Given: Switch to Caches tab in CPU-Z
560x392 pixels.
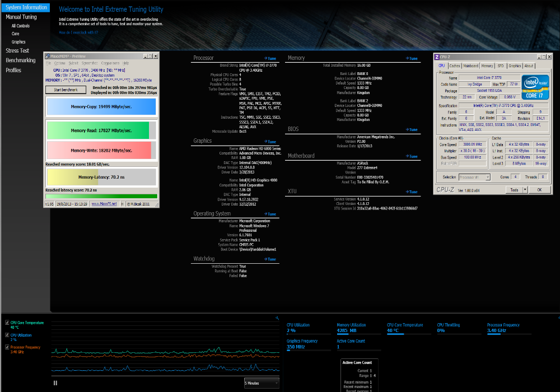Looking at the screenshot, I should pyautogui.click(x=455, y=66).
